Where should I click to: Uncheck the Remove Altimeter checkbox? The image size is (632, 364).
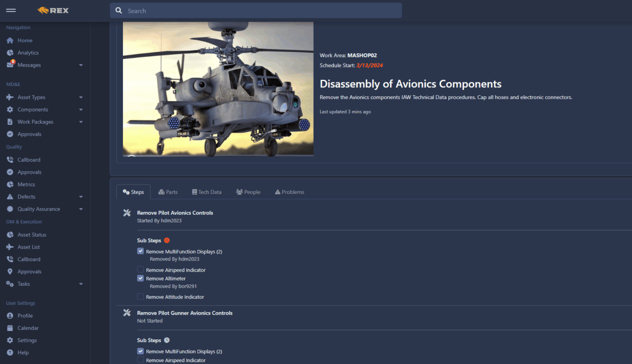coord(141,279)
